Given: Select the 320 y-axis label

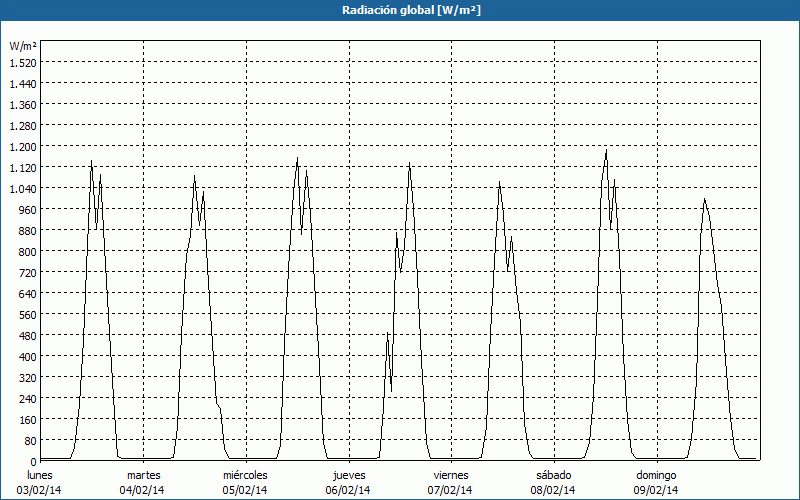Looking at the screenshot, I should click(x=28, y=378).
